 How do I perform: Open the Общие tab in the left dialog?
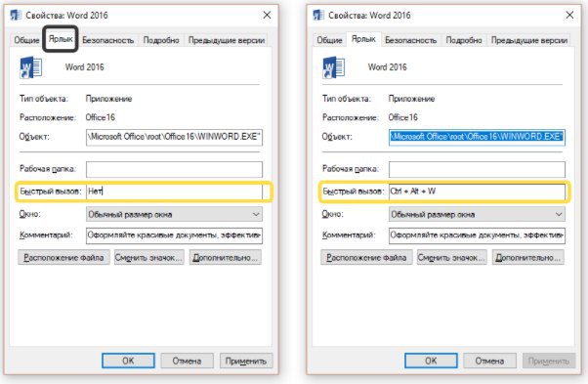click(x=26, y=40)
